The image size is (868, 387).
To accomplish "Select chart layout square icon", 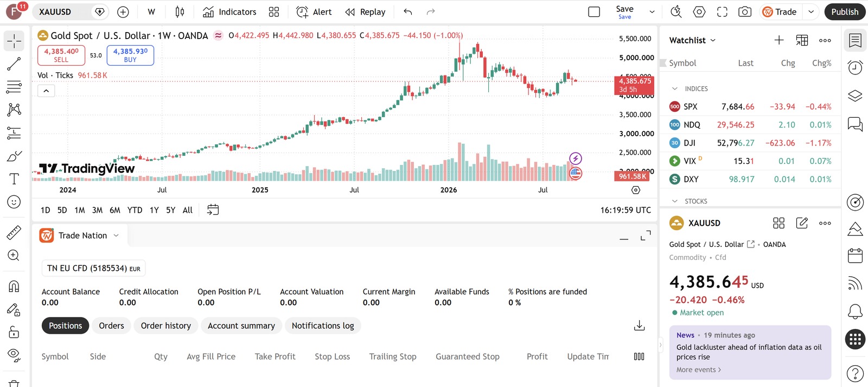I will (x=594, y=12).
